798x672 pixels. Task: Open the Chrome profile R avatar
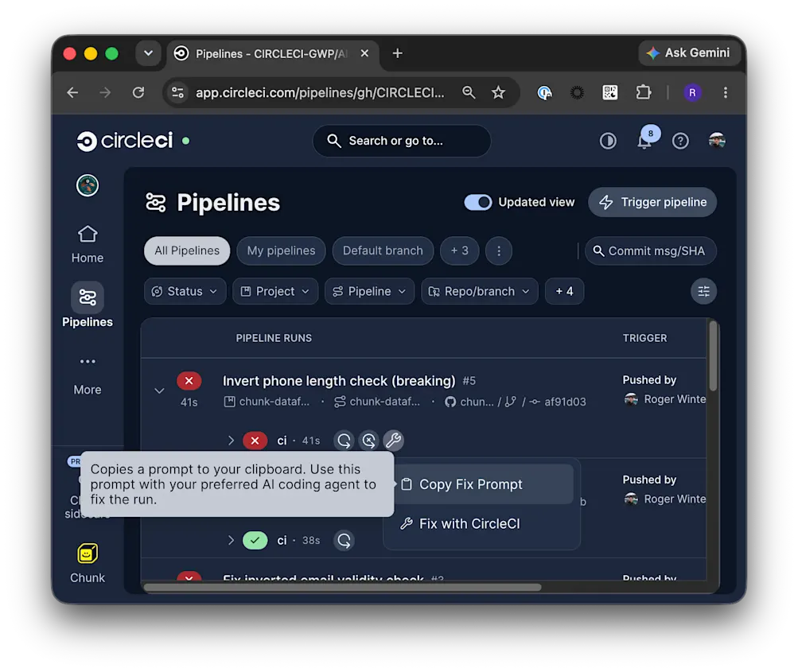tap(692, 92)
